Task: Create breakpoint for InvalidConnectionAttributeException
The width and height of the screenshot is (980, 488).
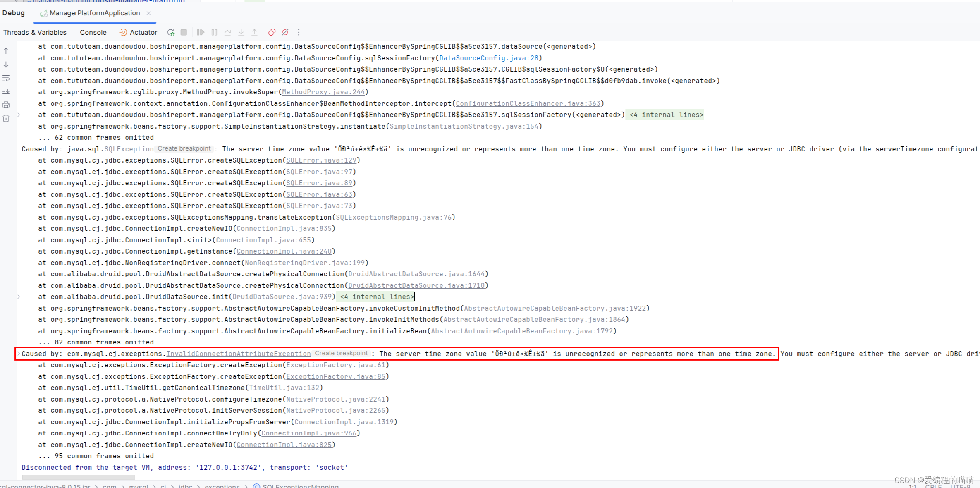Action: [341, 353]
